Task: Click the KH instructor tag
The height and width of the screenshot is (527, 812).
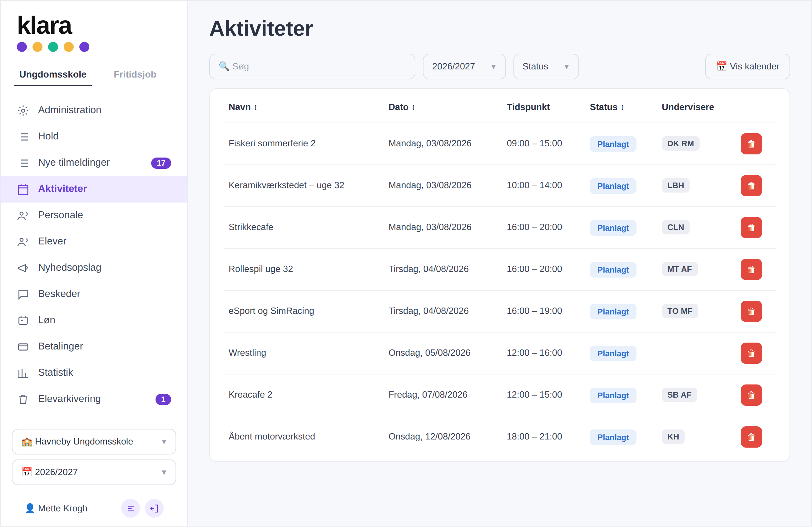Action: pyautogui.click(x=673, y=437)
